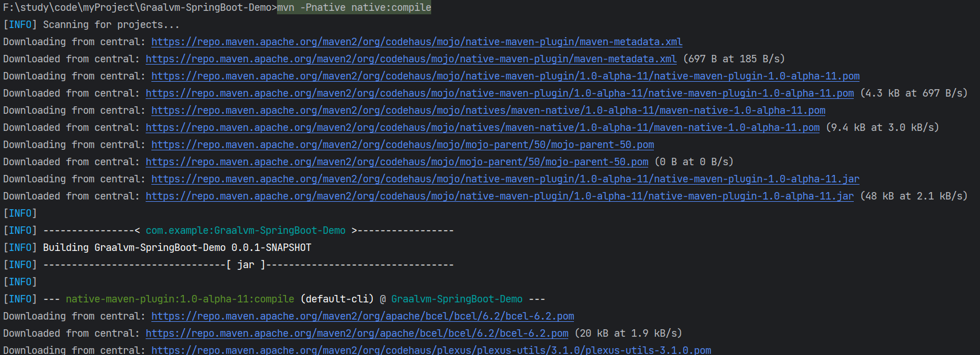Open Downloaded native-maven-plugin-1.0-alpha-11.jar link
This screenshot has width=980, height=355.
pyautogui.click(x=500, y=196)
